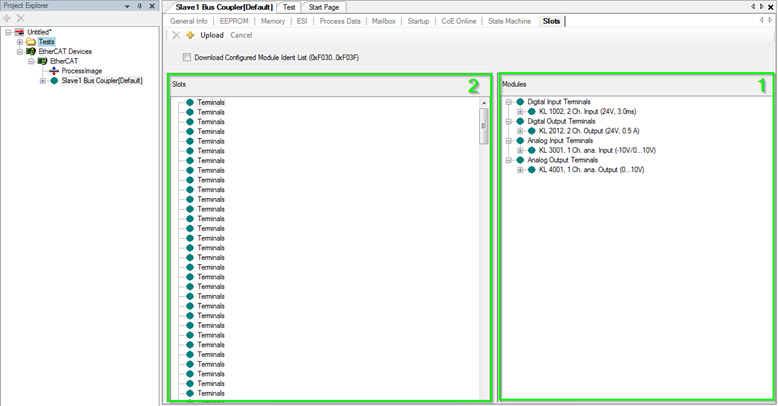The height and width of the screenshot is (406, 778).
Task: Click the add icon in Project Explorer toolbar
Action: point(7,18)
